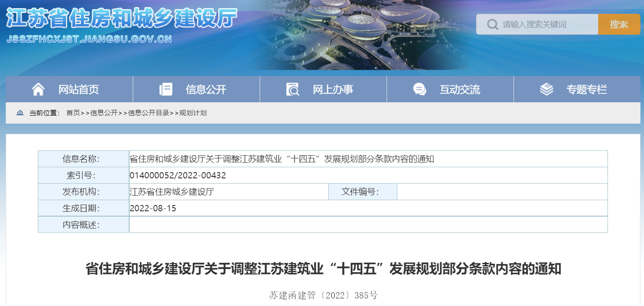This screenshot has height=306, width=644.
Task: Select the 信息公开 document icon
Action: tap(166, 89)
